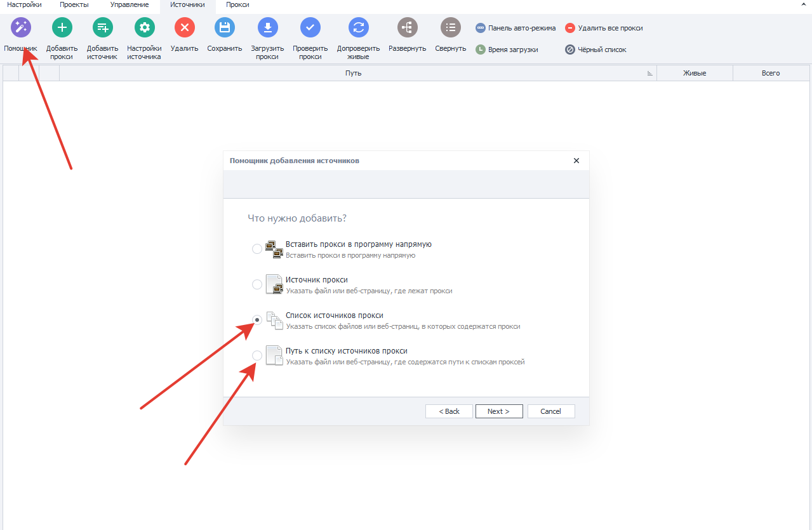
Task: Click the Путь column filter icon
Action: pyautogui.click(x=649, y=74)
